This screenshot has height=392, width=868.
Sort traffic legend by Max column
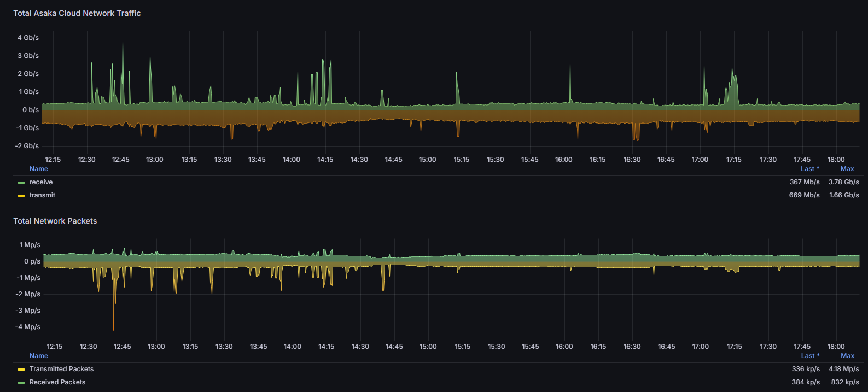(x=847, y=169)
